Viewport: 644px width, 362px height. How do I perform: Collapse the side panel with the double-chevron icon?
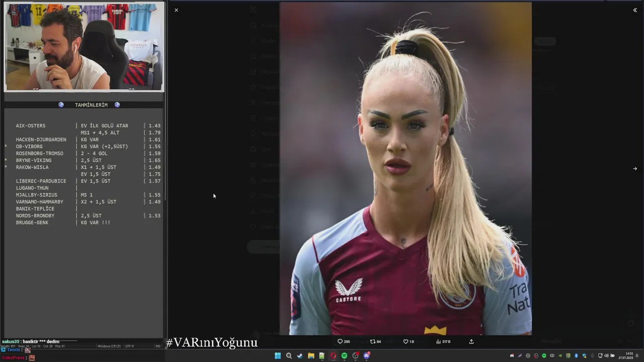click(x=635, y=10)
